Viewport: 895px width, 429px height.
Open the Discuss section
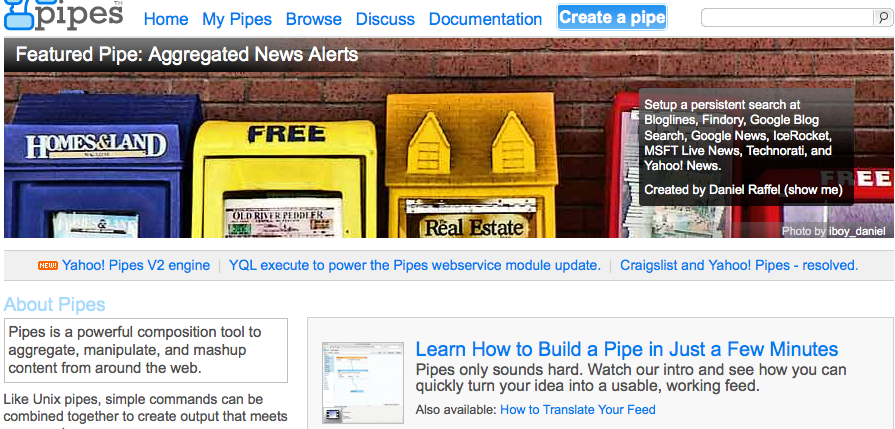pos(385,19)
